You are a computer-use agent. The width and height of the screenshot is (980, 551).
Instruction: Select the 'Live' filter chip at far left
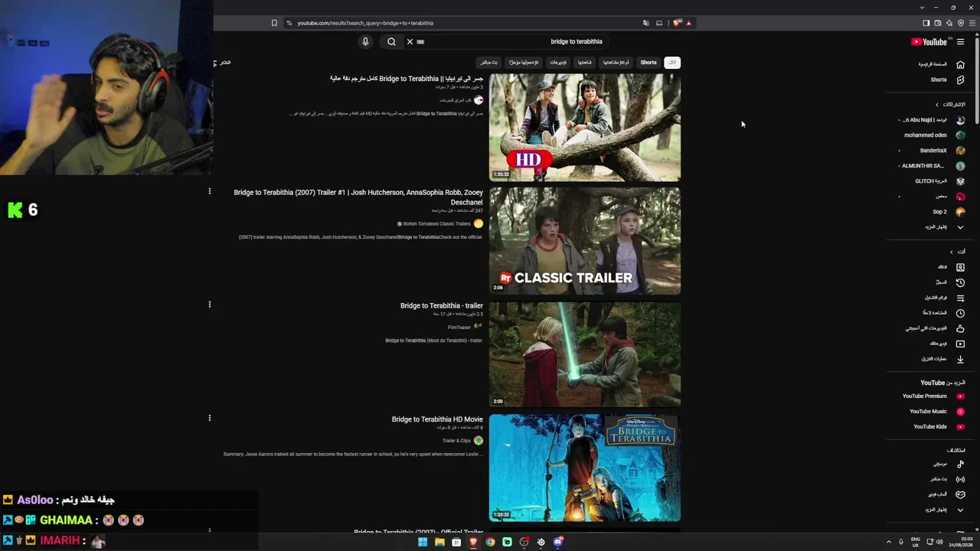click(x=488, y=63)
